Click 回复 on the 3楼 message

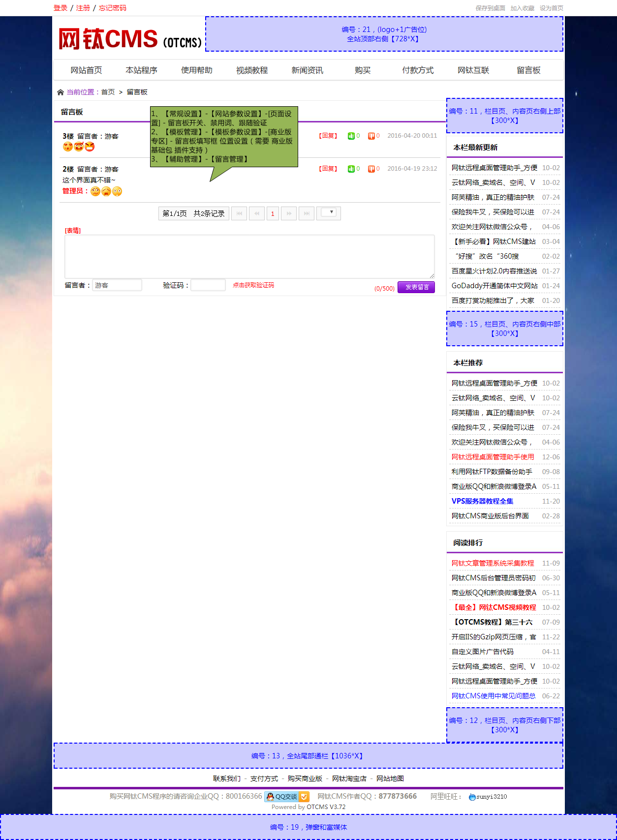tap(328, 136)
